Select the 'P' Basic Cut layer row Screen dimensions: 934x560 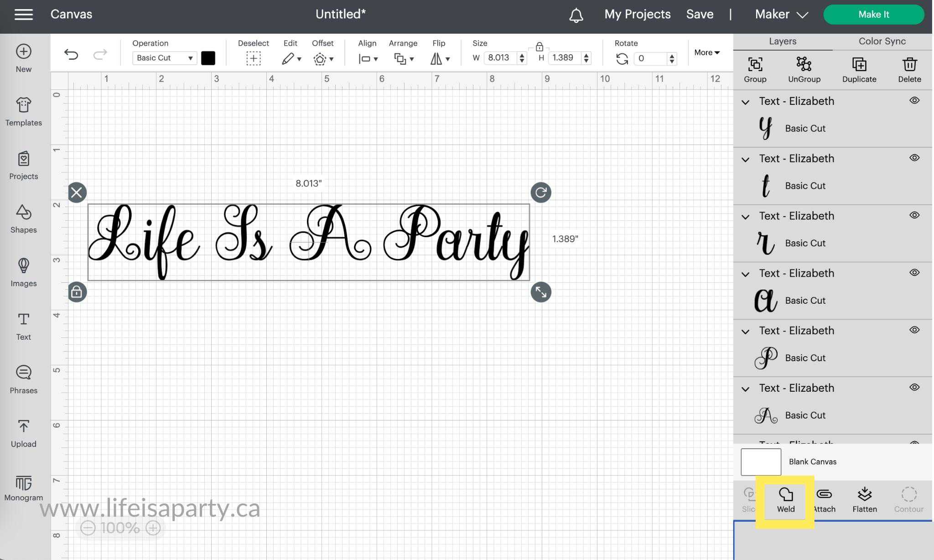tap(832, 358)
